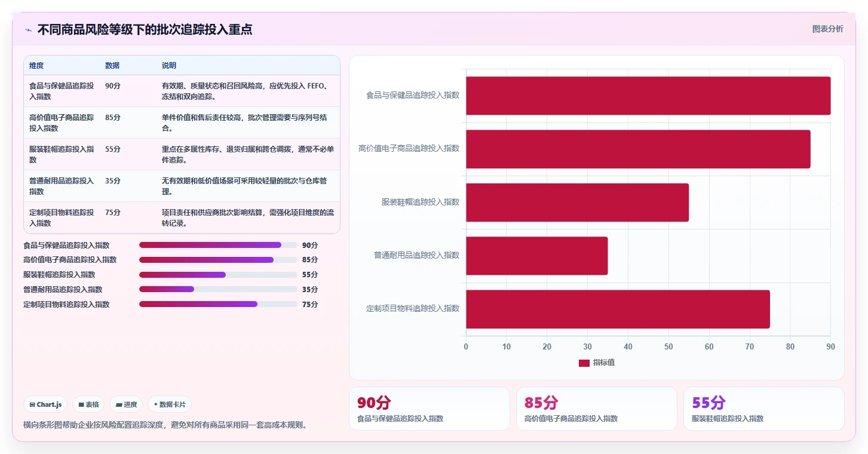
Task: Click the 定制项目物料追踪投入指数 table cell
Action: 62,218
